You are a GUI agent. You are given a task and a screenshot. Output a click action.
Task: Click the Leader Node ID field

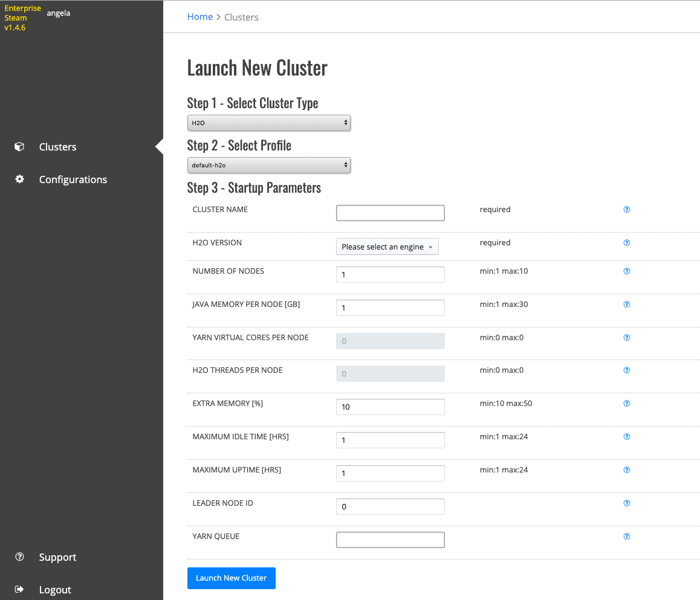click(390, 507)
